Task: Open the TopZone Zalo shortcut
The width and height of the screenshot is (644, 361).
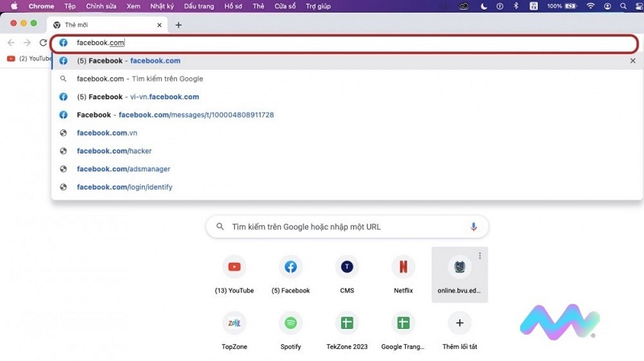Action: tap(234, 322)
